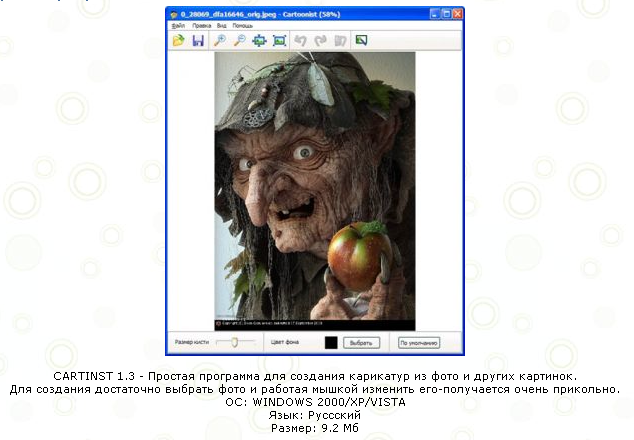Click the 'ОС: WINDOWS 2000/XP/VISTA' line

coord(315,402)
